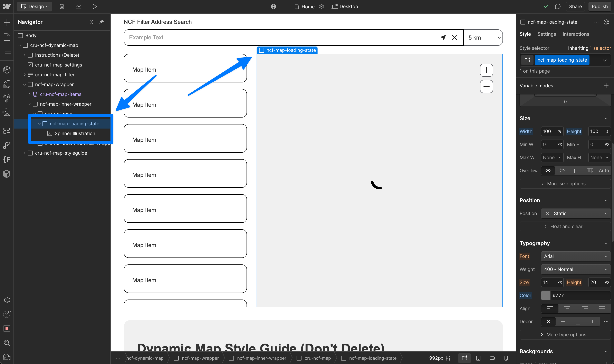Screen dimensions: 614x364
Task: Clear the address search with X icon
Action: (455, 38)
